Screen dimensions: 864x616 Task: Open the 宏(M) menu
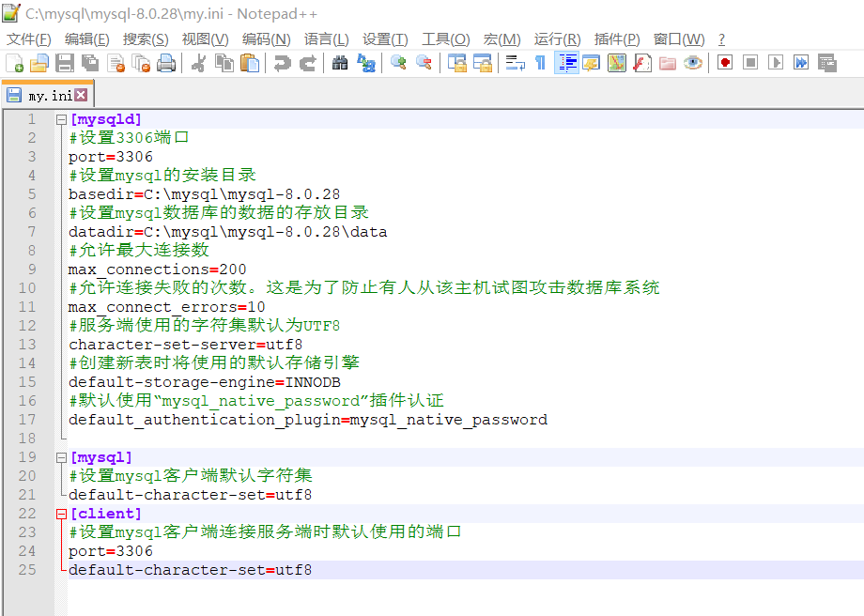click(501, 39)
